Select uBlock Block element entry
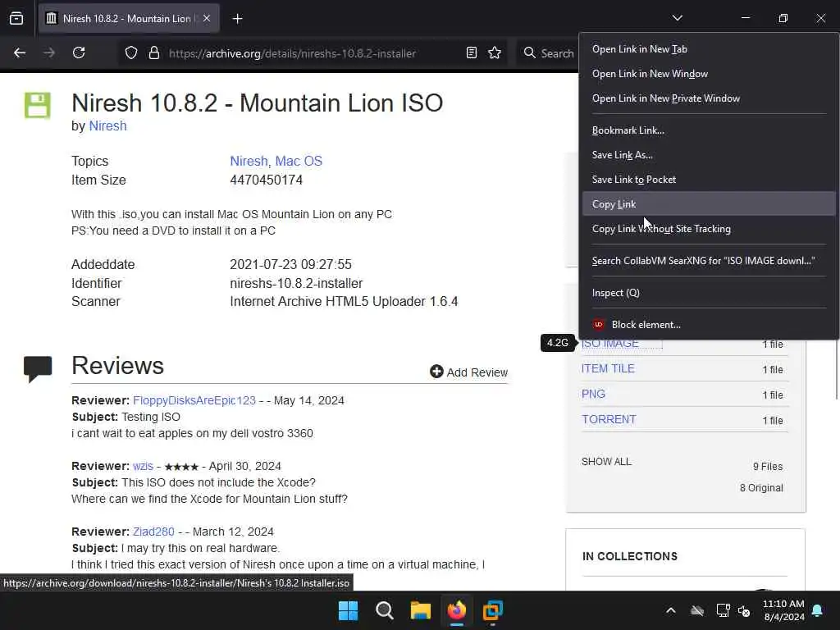The height and width of the screenshot is (630, 840). pos(709,325)
